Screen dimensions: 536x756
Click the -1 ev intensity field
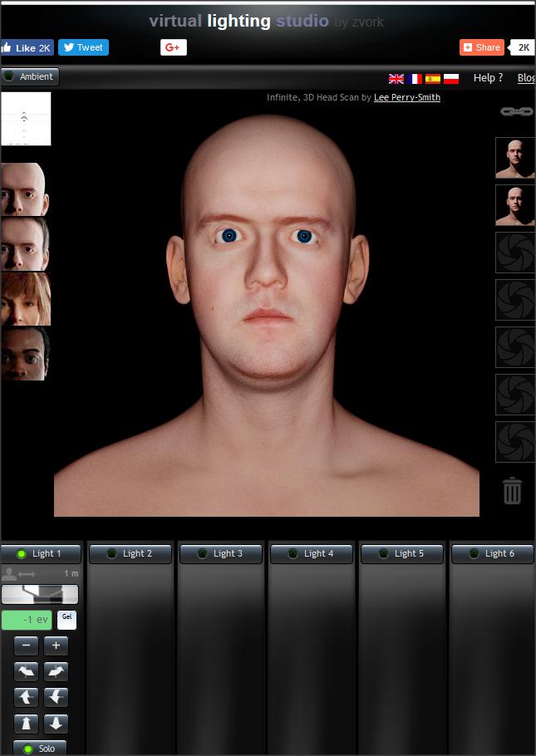[x=27, y=620]
